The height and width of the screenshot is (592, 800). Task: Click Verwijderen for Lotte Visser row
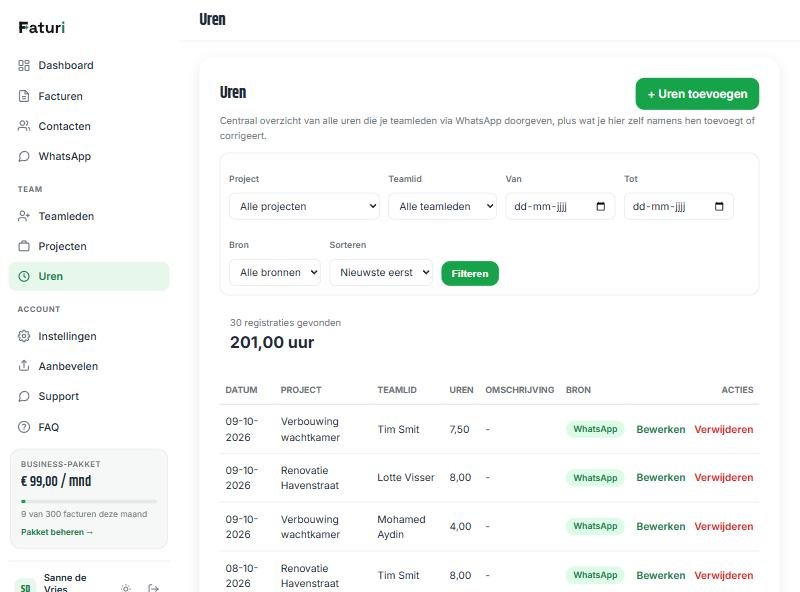[x=723, y=478]
